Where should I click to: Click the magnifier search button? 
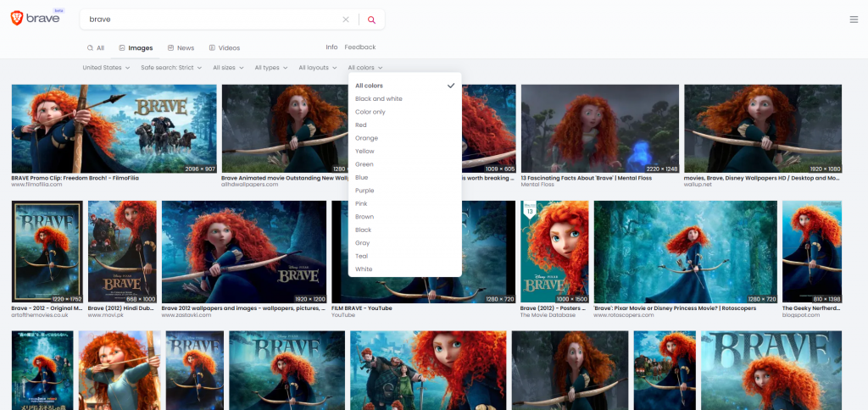(x=371, y=19)
